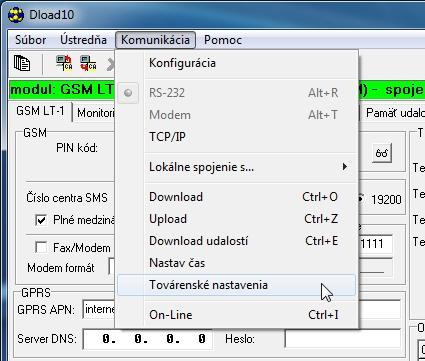Click the Heslo password field
Image resolution: width=425 pixels, height=361 pixels.
tap(343, 339)
